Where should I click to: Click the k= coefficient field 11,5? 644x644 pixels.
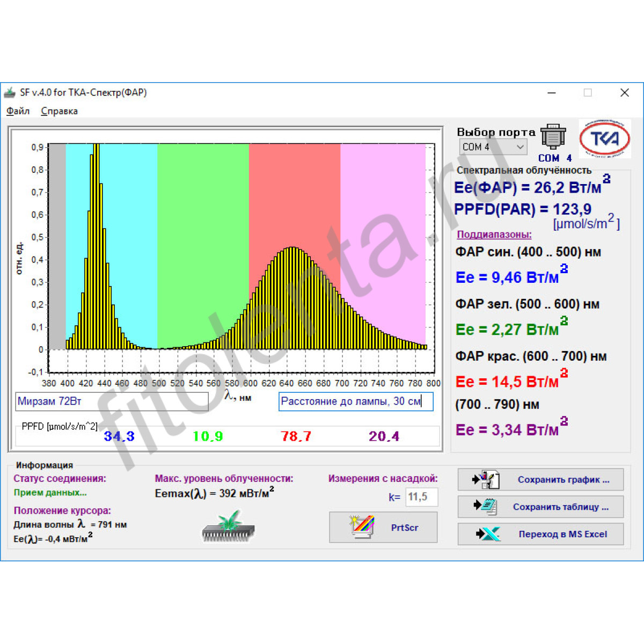point(421,497)
